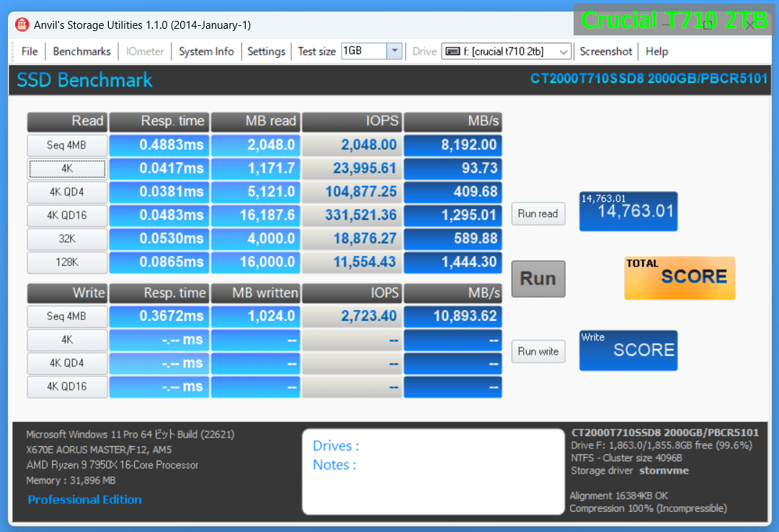Click the IOPS value 104,877.25
Viewport: 779px width, 532px height.
(x=352, y=192)
